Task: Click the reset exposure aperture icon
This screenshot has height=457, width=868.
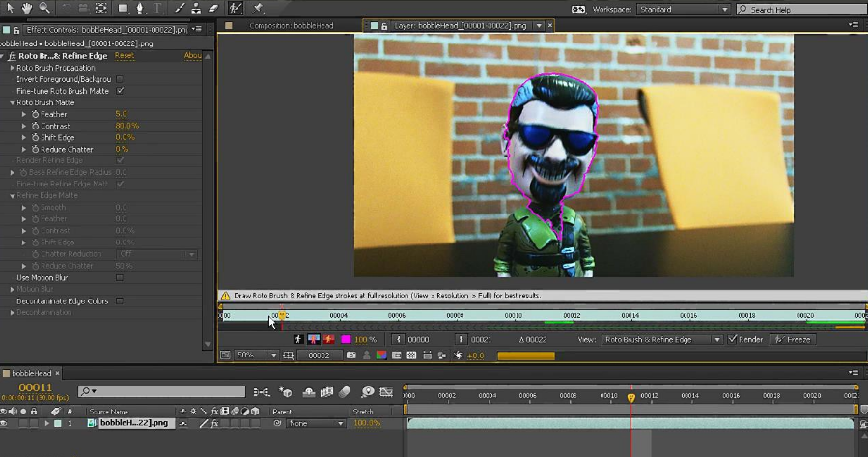Action: (x=458, y=356)
